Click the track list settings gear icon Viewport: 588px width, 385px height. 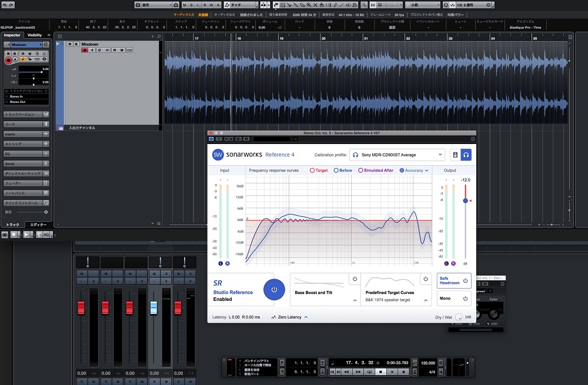coord(159,223)
